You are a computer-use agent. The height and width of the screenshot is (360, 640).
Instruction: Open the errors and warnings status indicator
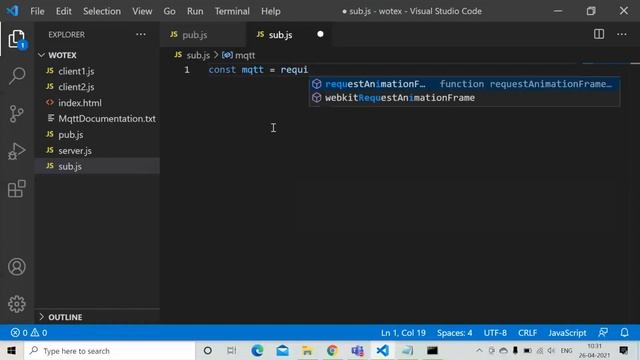tap(29, 333)
